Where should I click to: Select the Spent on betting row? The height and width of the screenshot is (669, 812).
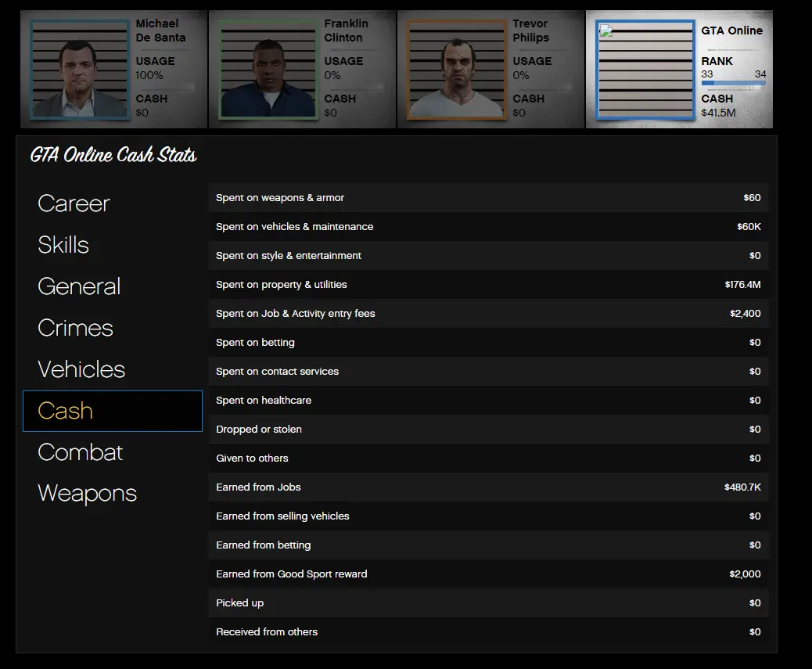pyautogui.click(x=488, y=342)
